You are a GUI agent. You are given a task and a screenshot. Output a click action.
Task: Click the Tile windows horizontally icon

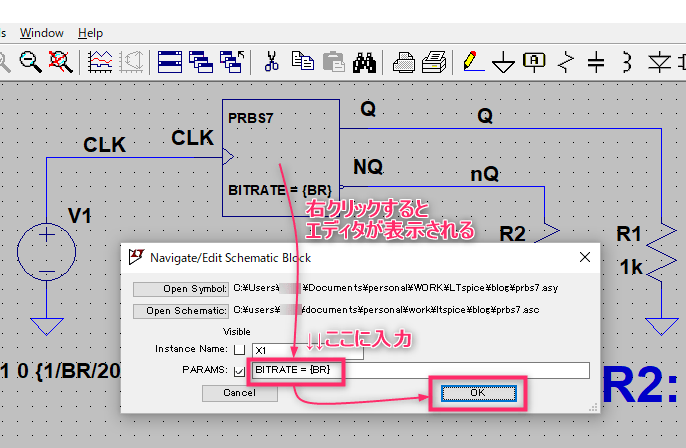point(170,61)
